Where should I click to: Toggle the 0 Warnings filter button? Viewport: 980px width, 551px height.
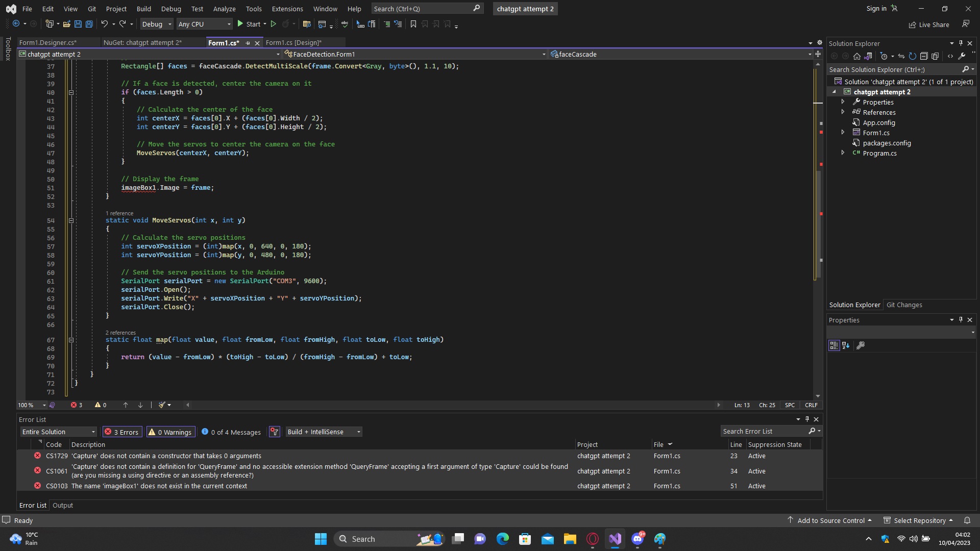point(170,432)
